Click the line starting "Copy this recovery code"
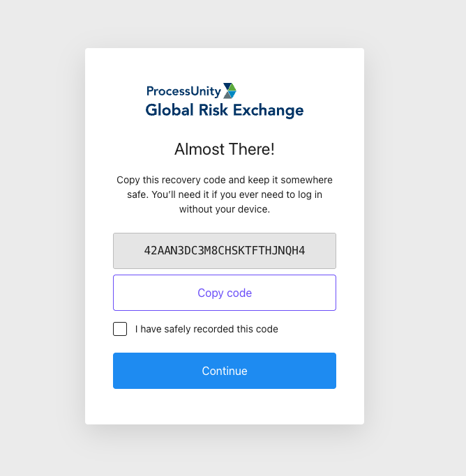Image resolution: width=466 pixels, height=476 pixels. [225, 180]
